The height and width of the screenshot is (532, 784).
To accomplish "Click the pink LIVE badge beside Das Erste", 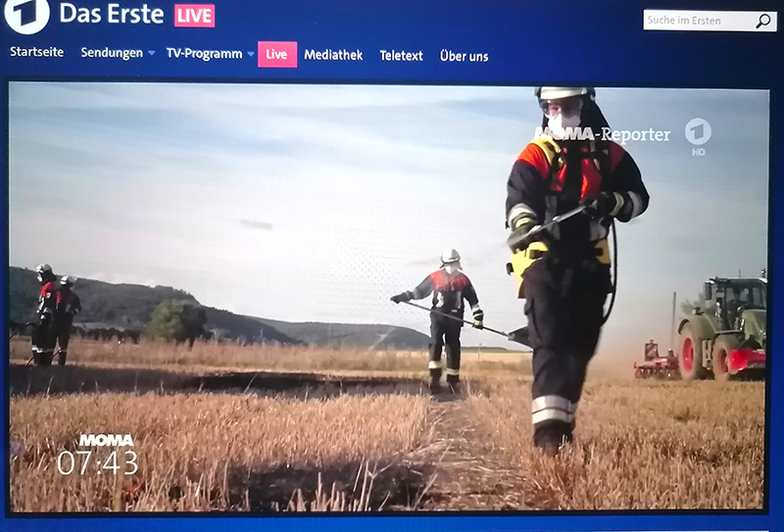I will [194, 16].
